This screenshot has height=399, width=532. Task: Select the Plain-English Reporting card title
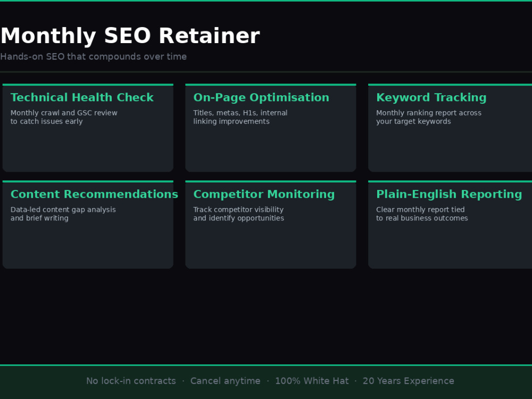(x=449, y=194)
